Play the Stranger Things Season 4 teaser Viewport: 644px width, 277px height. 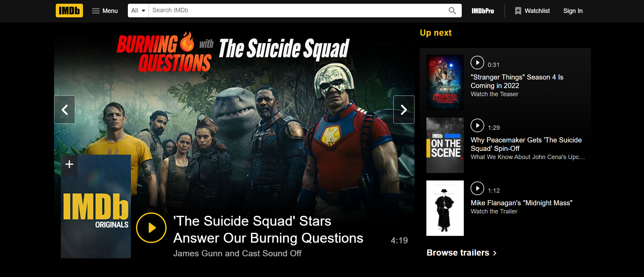[x=477, y=63]
